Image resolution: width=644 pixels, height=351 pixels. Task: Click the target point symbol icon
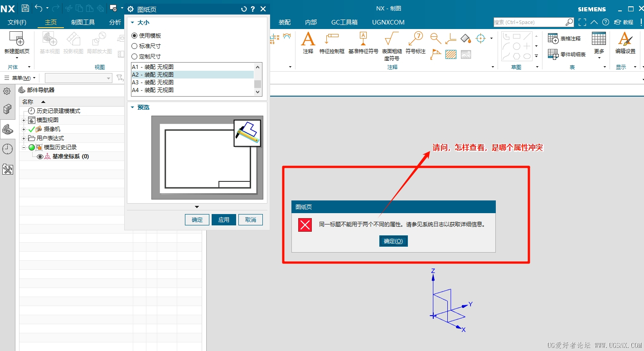click(436, 39)
